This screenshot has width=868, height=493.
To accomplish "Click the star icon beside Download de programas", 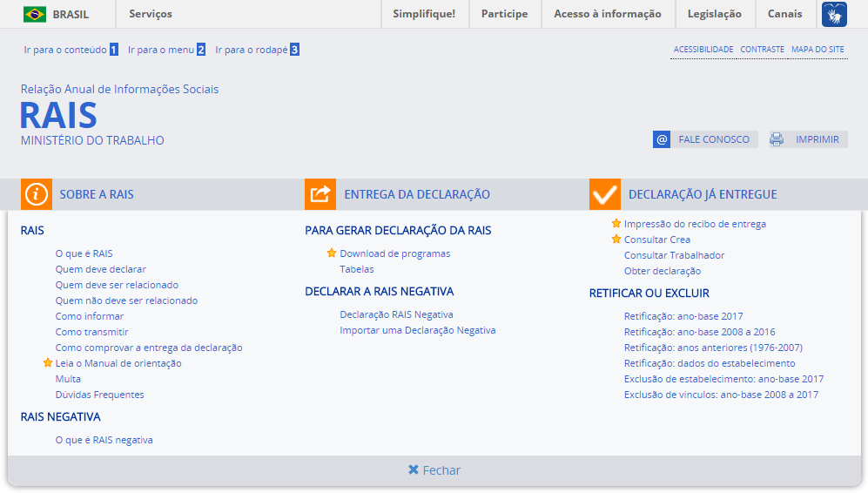I will tap(332, 253).
